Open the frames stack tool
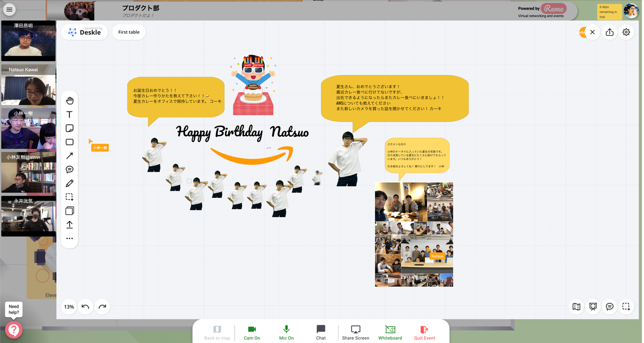 69,211
